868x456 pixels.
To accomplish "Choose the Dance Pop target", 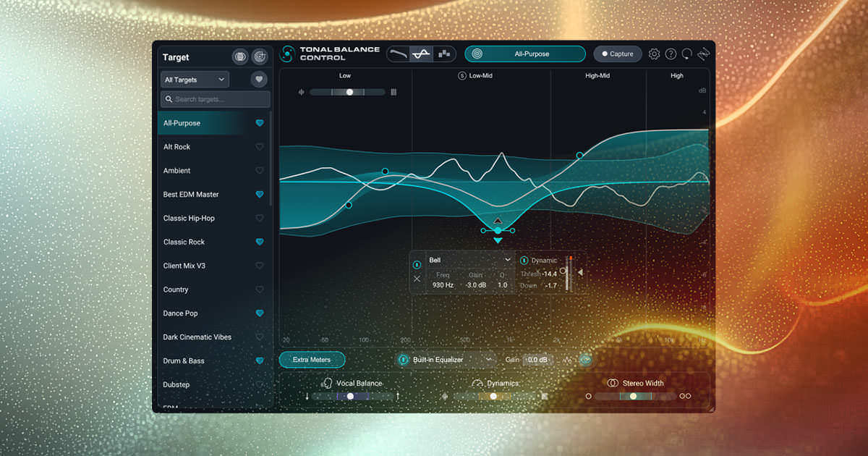I will point(180,313).
